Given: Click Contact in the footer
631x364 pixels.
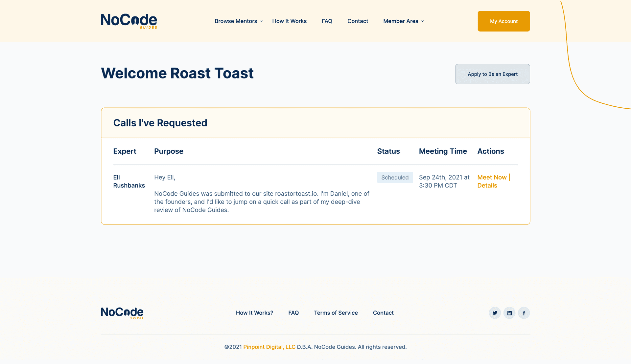Looking at the screenshot, I should pos(383,313).
